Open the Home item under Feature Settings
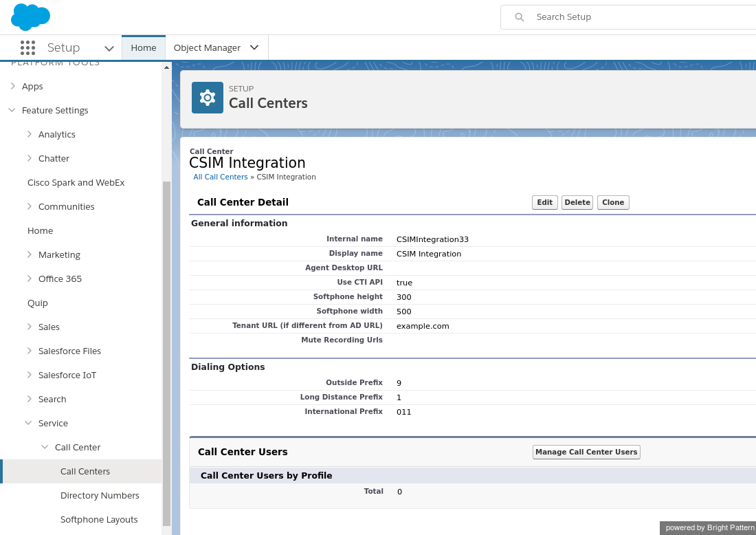This screenshot has height=535, width=756. [40, 230]
